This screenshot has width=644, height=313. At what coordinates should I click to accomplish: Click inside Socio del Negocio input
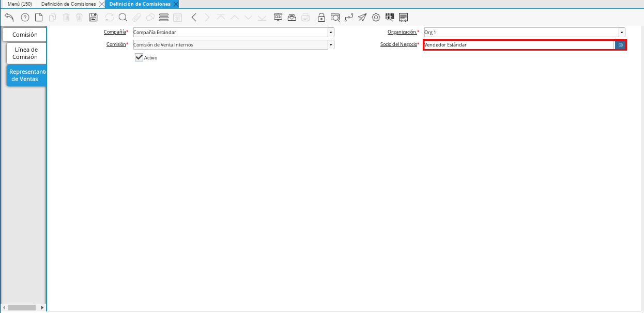pos(518,45)
